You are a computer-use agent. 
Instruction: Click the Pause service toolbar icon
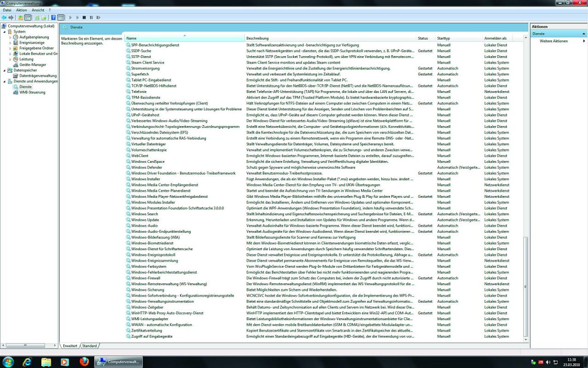click(x=91, y=17)
